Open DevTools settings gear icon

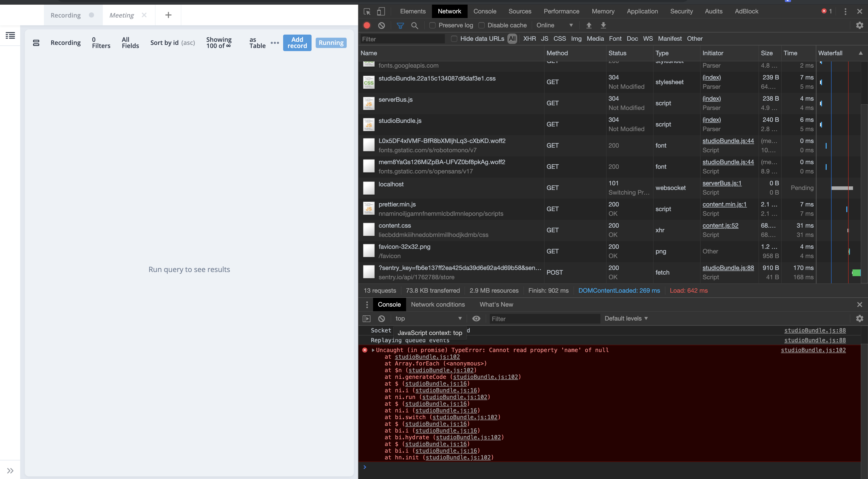859,25
